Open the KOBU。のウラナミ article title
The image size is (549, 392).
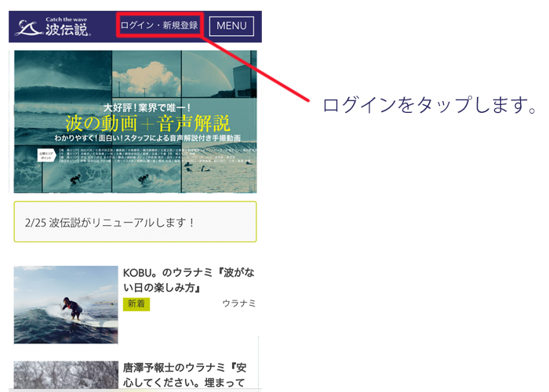189,280
